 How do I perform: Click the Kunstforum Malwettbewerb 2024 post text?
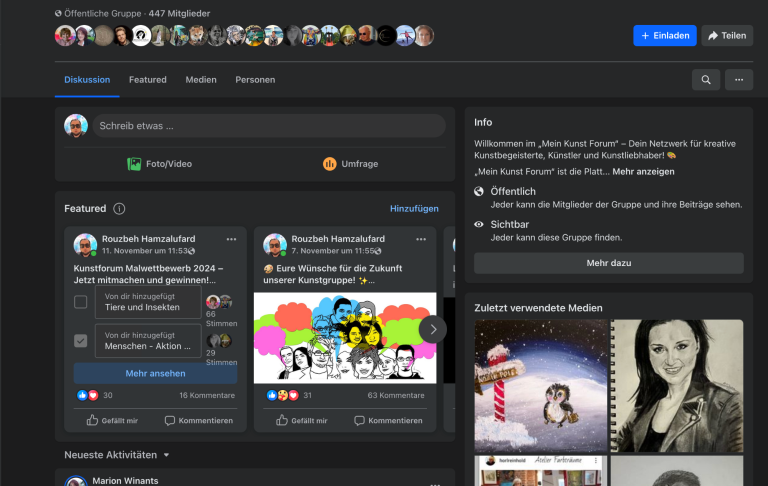pos(148,274)
